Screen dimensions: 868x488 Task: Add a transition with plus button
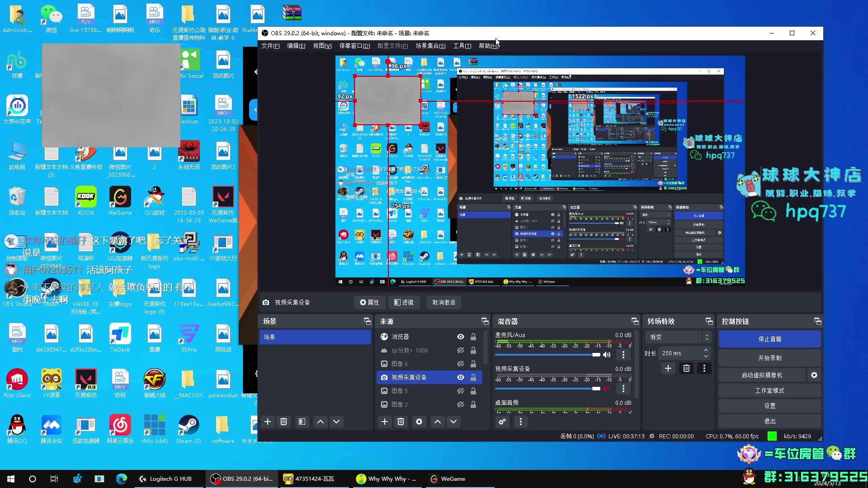668,368
